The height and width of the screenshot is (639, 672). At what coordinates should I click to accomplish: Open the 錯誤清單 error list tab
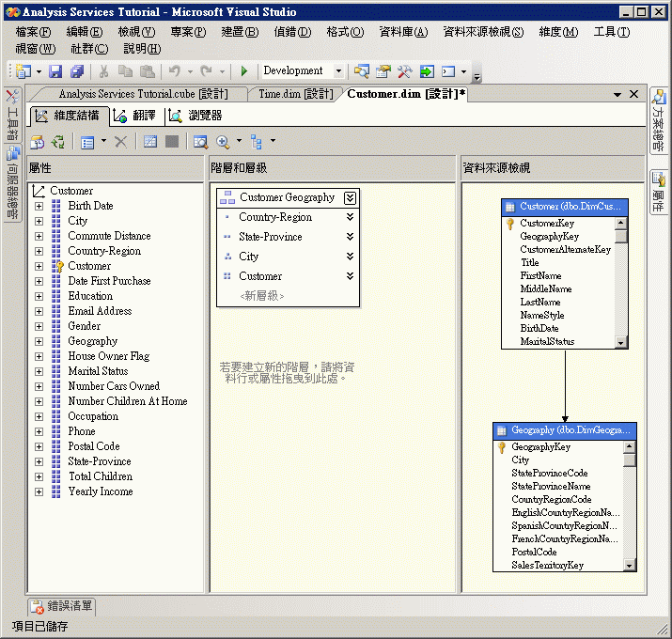(62, 606)
